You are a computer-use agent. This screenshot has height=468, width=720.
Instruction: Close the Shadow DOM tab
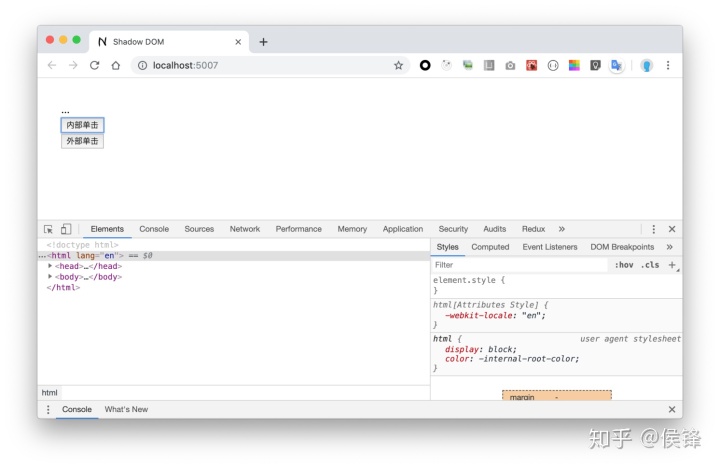(x=238, y=42)
